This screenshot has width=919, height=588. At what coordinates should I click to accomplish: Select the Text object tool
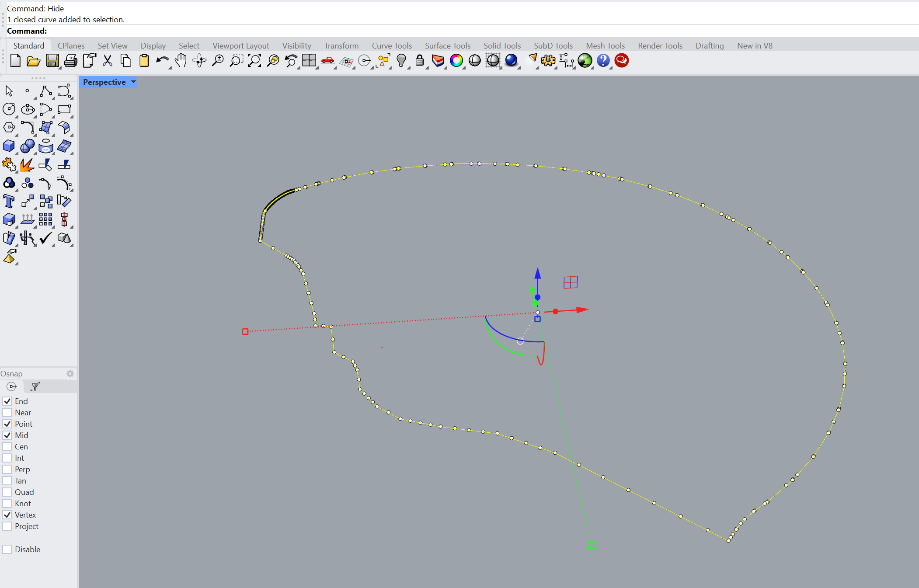click(x=9, y=201)
